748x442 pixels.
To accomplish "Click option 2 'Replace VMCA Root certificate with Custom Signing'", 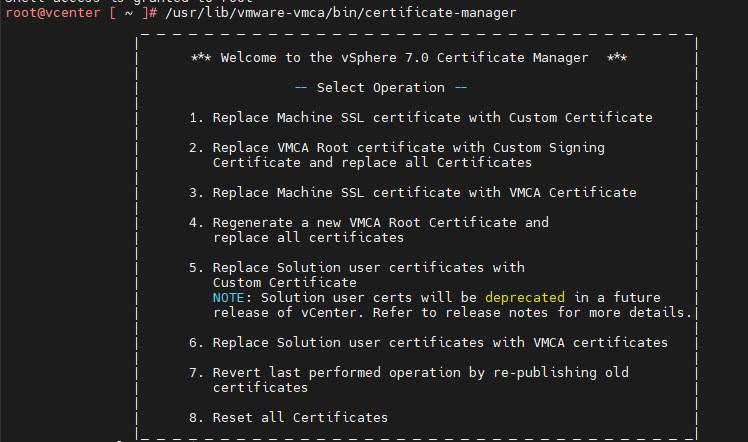I will 397,148.
